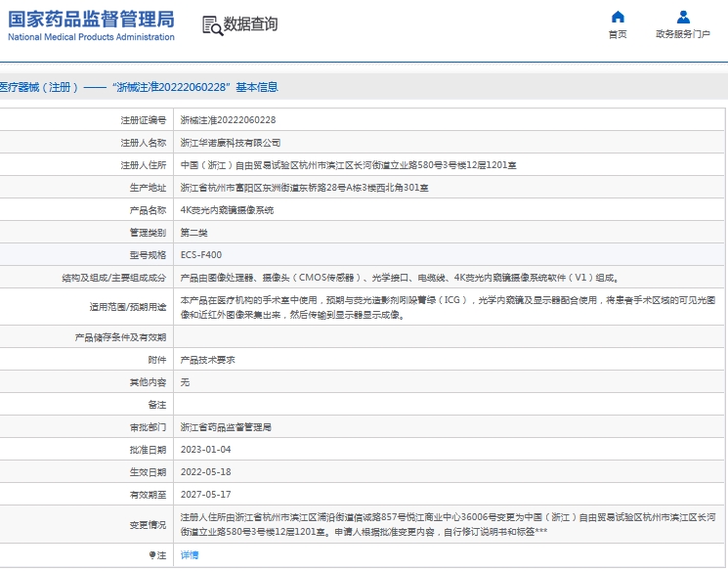The width and height of the screenshot is (728, 571).
Task: Select registration number value 浙械注准20222060228 in table
Action: tap(228, 120)
